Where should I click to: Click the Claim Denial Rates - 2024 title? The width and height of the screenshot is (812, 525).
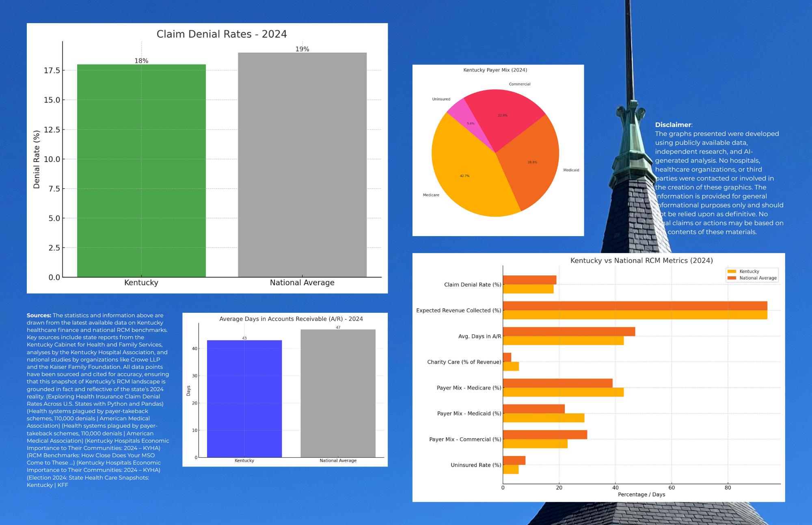[222, 34]
